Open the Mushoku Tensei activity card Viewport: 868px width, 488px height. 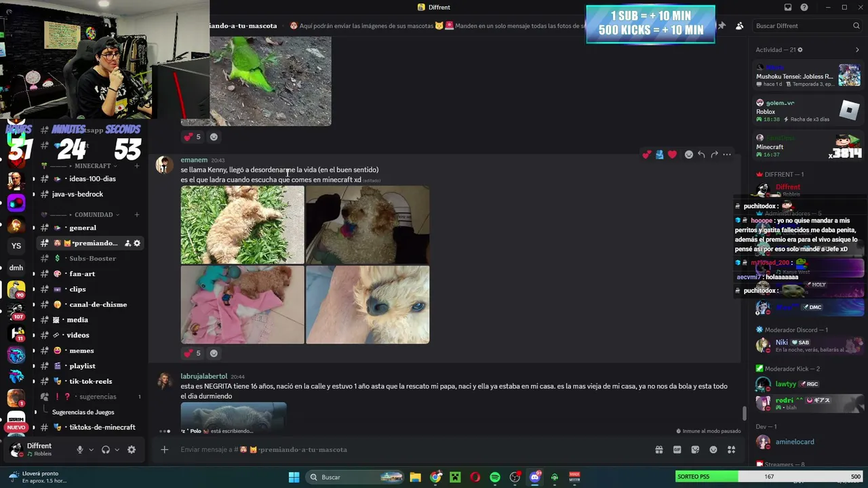coord(808,75)
